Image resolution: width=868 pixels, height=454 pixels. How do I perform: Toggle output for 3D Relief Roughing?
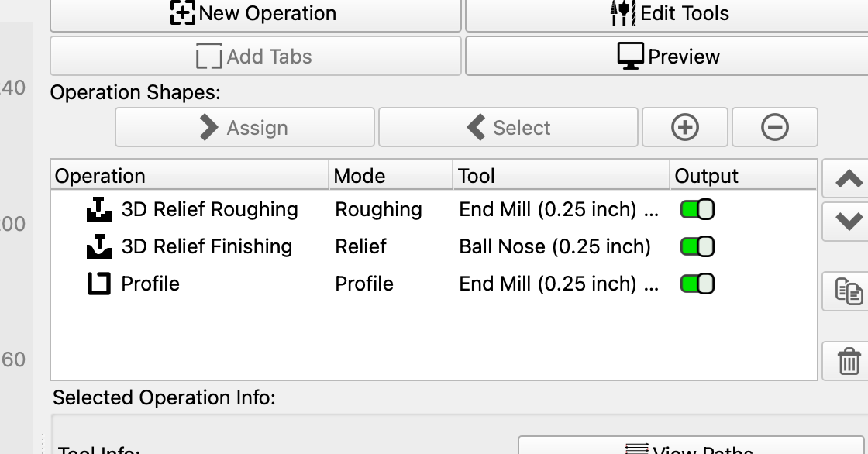(697, 209)
